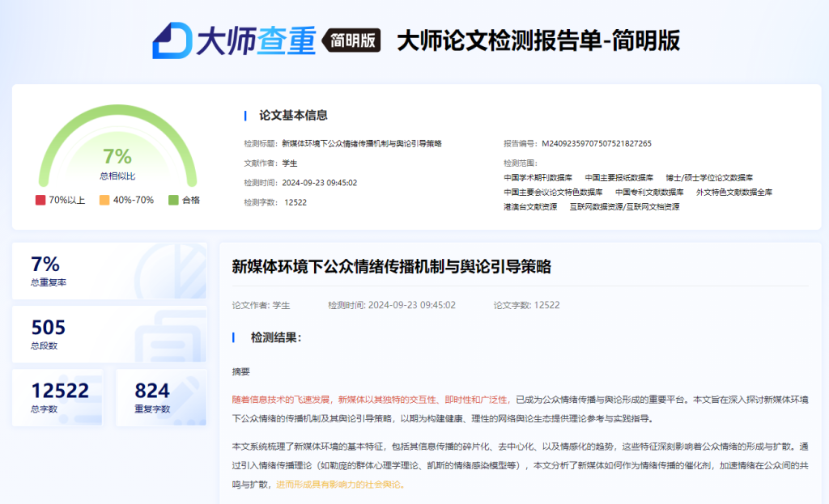829x504 pixels.
Task: Click the green 合格 legend swatch
Action: pos(173,200)
